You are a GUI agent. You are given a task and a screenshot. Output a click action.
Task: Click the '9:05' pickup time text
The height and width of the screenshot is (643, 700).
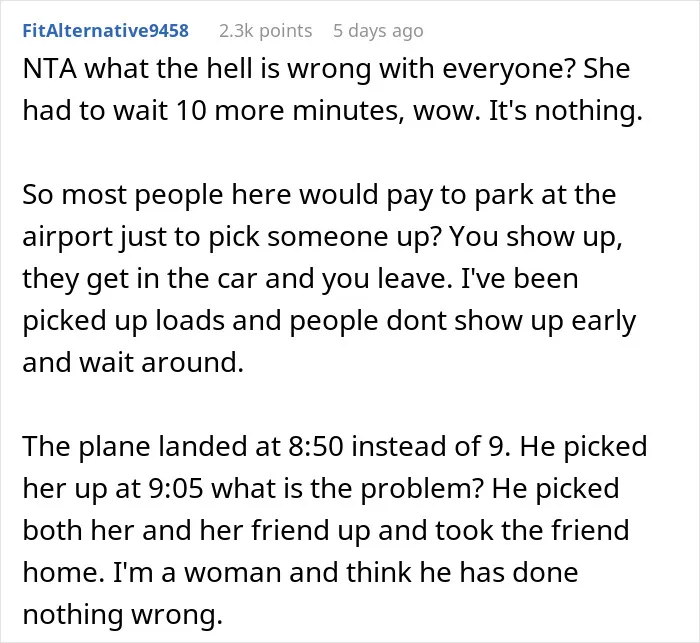(175, 489)
